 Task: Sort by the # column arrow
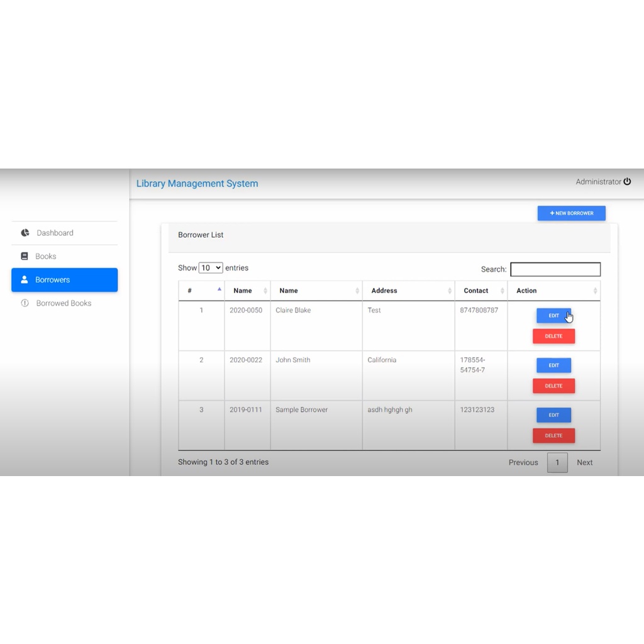[219, 290]
